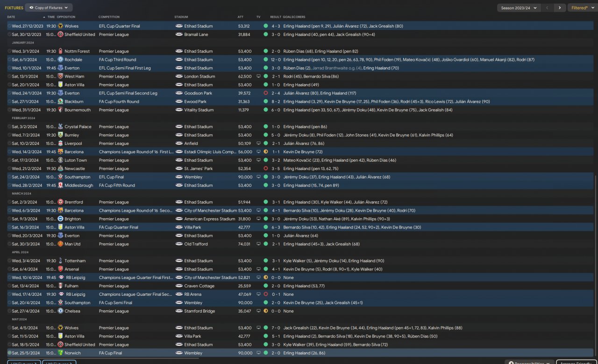Click the Vitality Stadium name in the Bournemouth row
598x364 pixels.
tap(199, 110)
